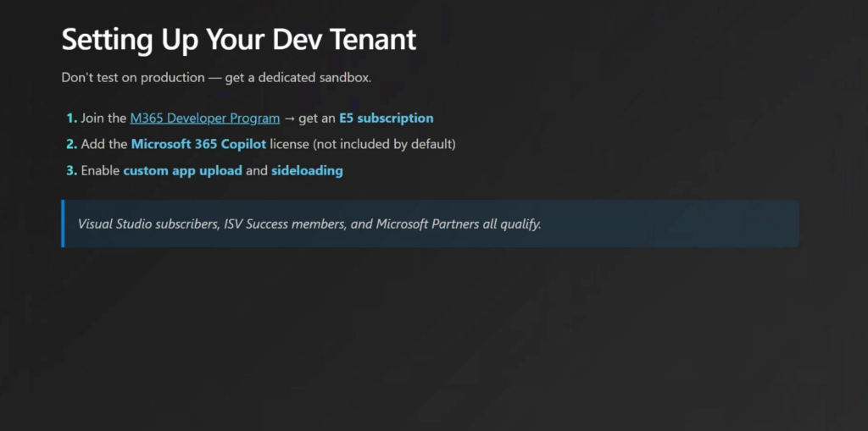Click the 'Microsoft 365 Copilot' highlighted text
The height and width of the screenshot is (431, 868).
coord(198,144)
